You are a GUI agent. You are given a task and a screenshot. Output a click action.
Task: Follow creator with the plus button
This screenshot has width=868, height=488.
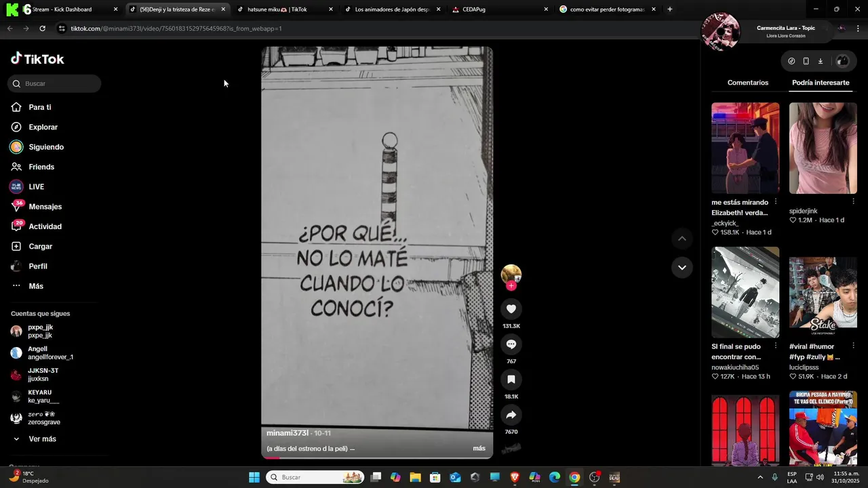point(511,286)
